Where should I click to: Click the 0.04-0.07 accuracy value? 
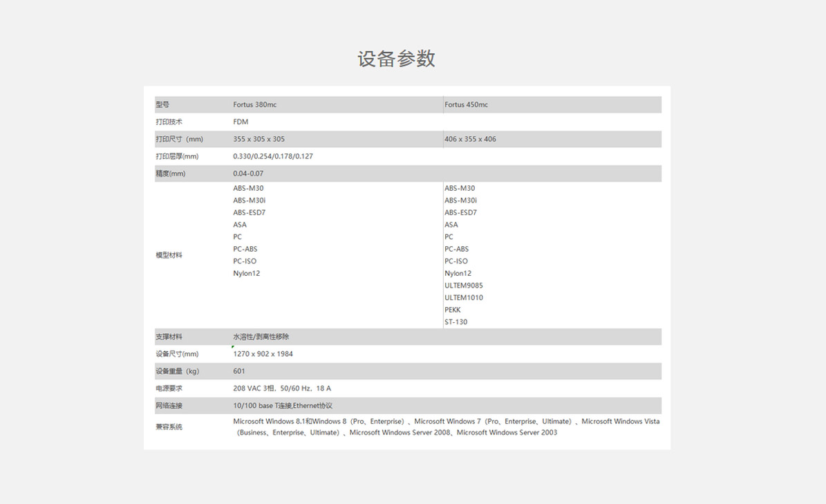(x=248, y=174)
